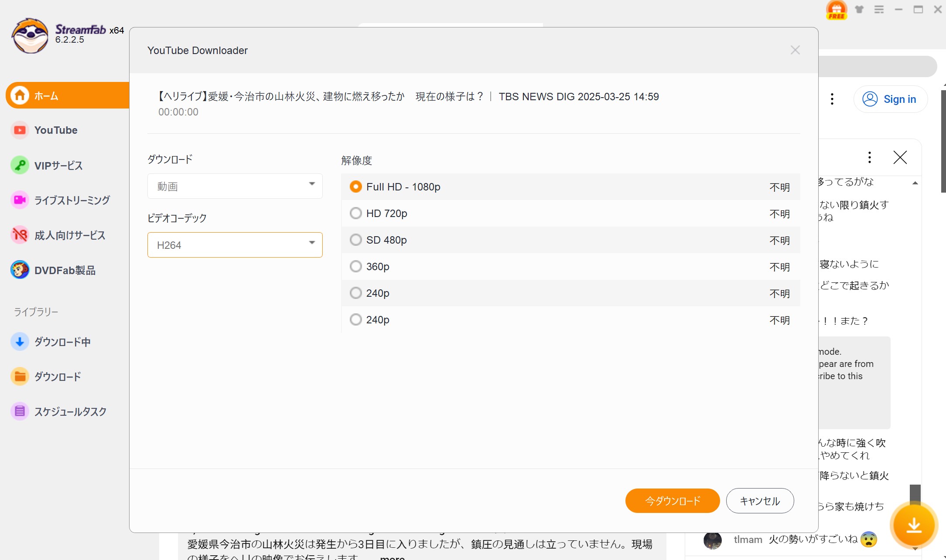Select 360p resolution
946x560 pixels.
tap(570, 267)
